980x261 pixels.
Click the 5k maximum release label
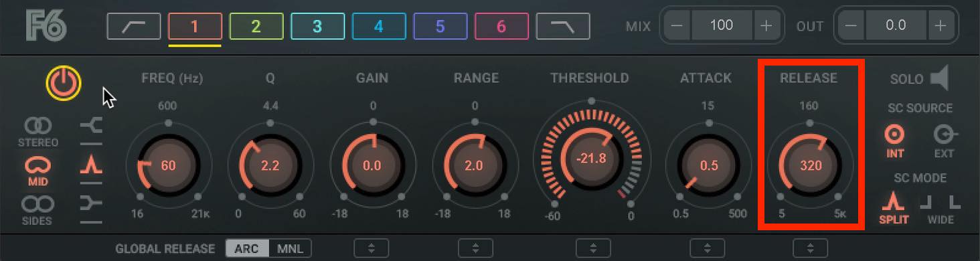[840, 214]
